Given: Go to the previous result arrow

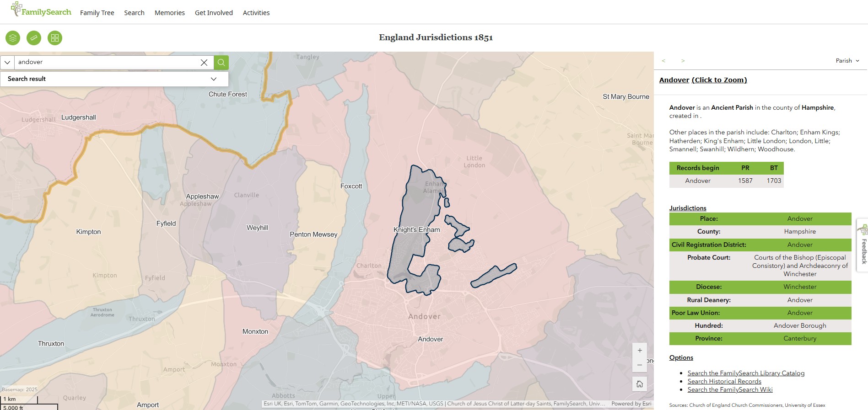Looking at the screenshot, I should point(663,61).
